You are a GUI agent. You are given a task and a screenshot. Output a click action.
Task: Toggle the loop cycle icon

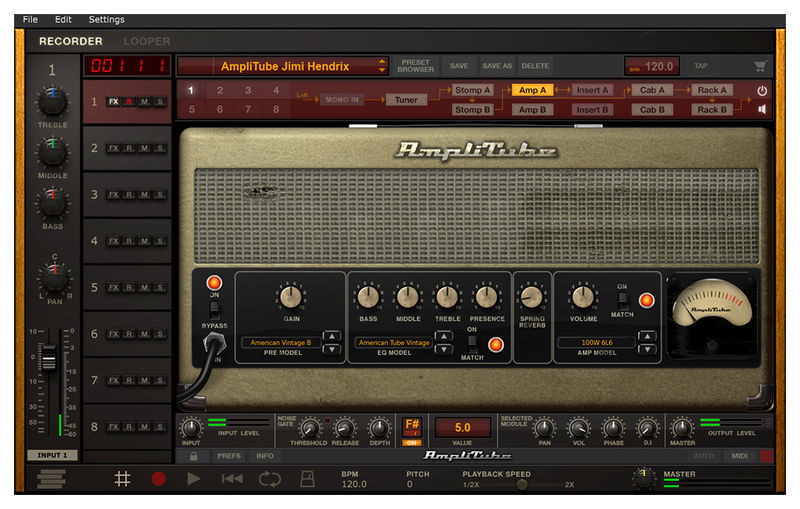pos(269,479)
